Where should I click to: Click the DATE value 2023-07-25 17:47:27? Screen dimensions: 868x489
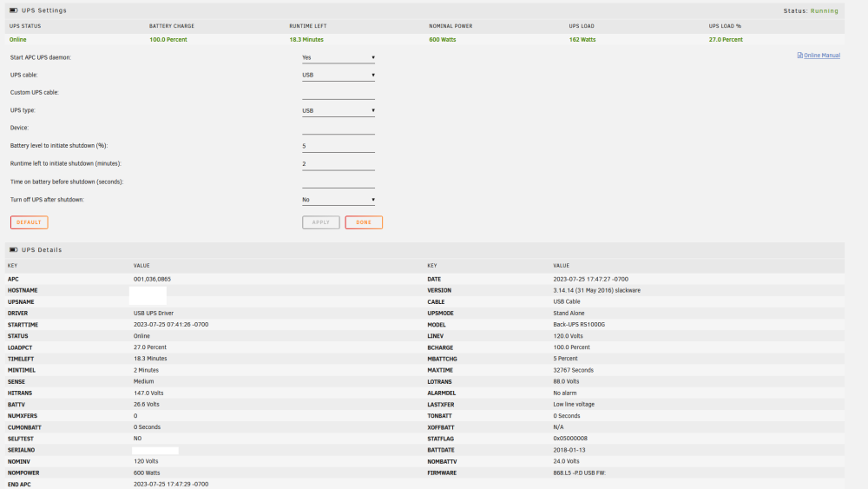click(x=590, y=279)
